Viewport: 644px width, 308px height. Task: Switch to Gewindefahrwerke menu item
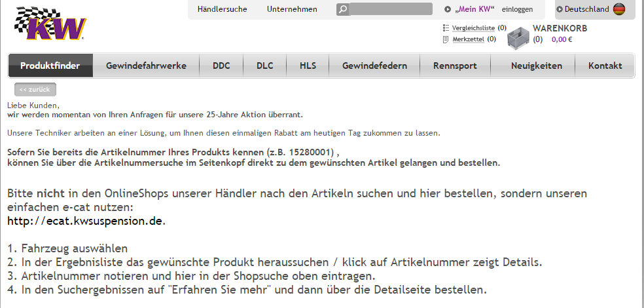(x=146, y=66)
